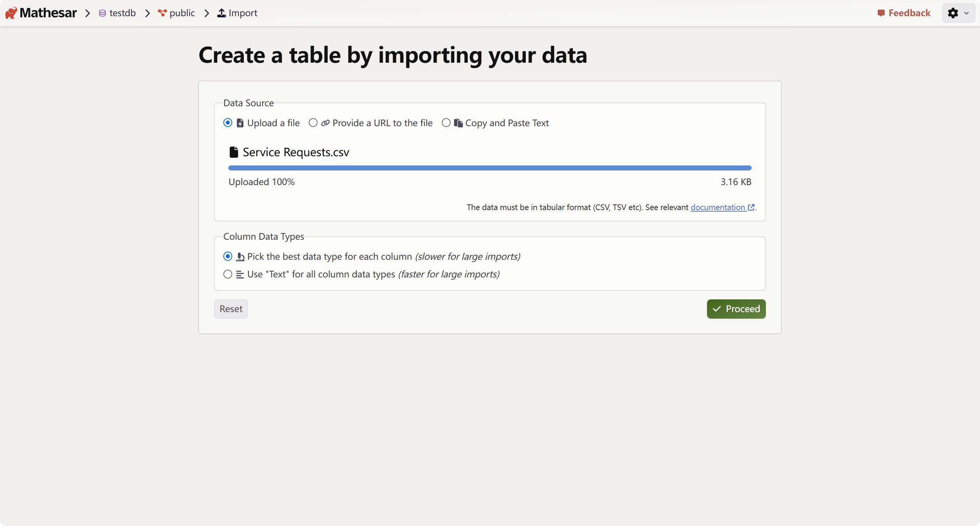Select Pick the best data type option

(228, 256)
